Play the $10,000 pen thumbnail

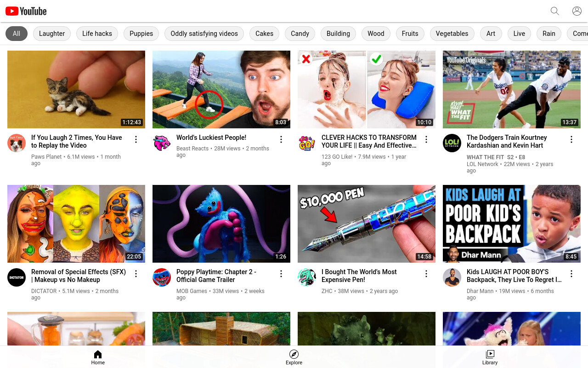tap(367, 224)
